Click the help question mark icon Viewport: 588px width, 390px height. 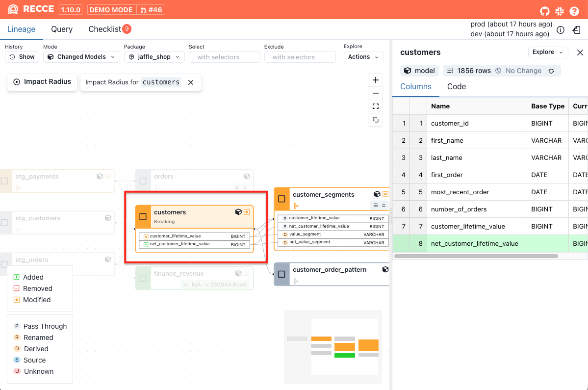[574, 10]
